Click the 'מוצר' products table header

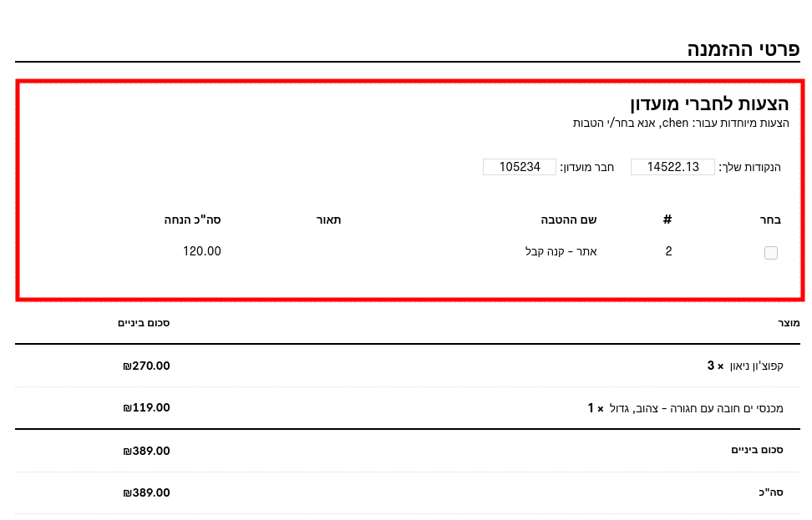pyautogui.click(x=789, y=323)
